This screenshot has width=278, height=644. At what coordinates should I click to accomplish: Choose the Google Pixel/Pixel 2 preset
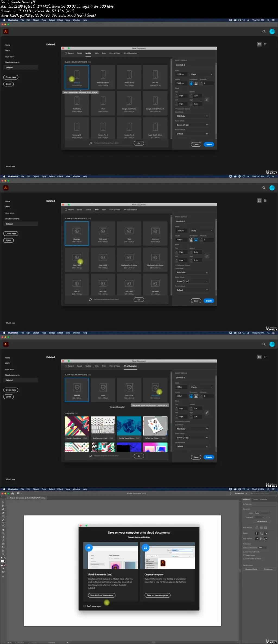pos(129,103)
